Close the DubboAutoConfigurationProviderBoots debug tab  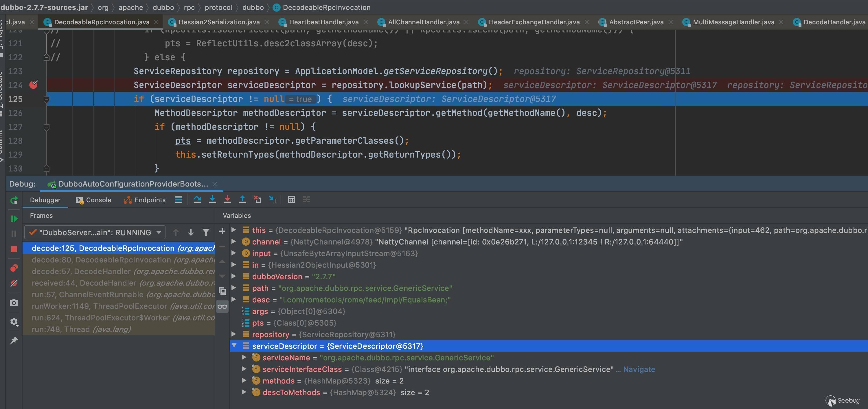click(215, 184)
